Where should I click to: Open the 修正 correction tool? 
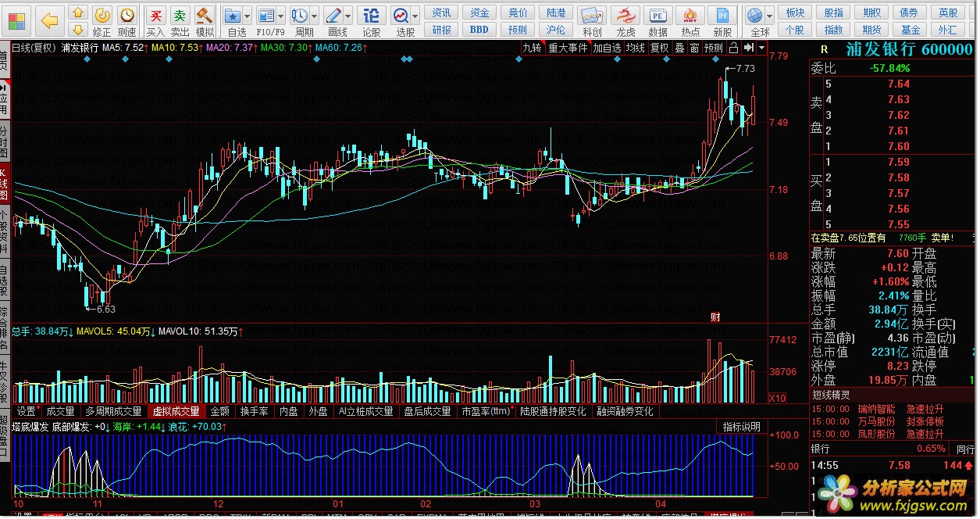[x=102, y=20]
